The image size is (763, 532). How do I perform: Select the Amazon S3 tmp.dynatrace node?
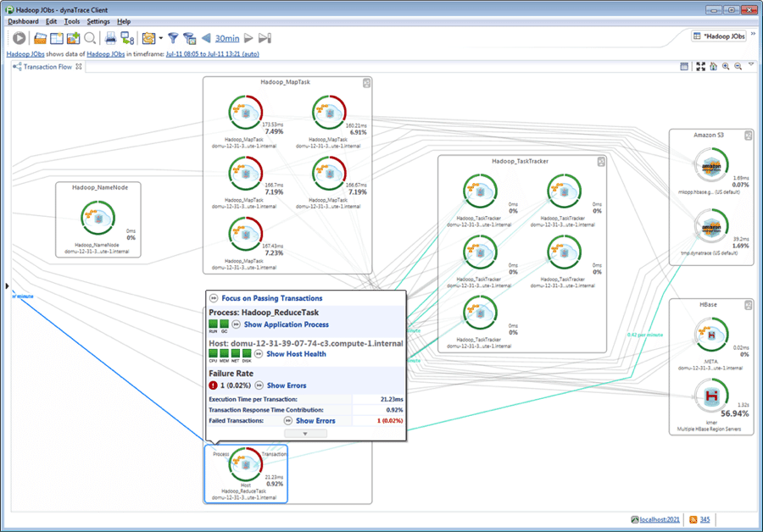click(711, 227)
